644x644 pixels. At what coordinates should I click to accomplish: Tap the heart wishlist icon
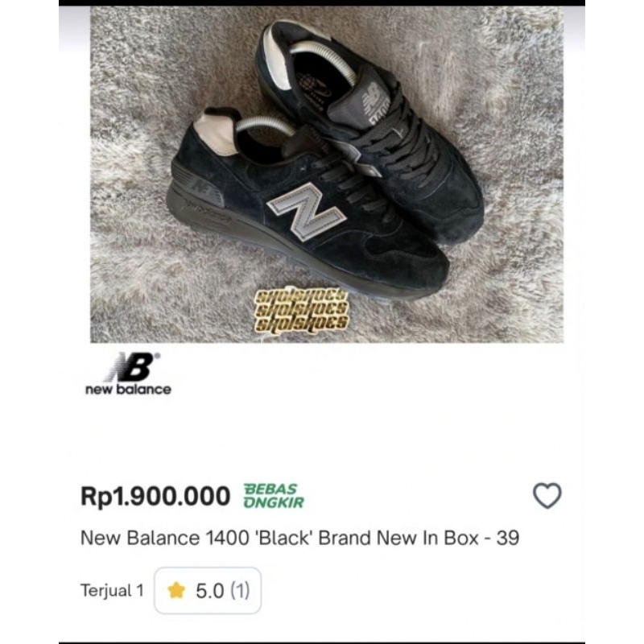[547, 496]
